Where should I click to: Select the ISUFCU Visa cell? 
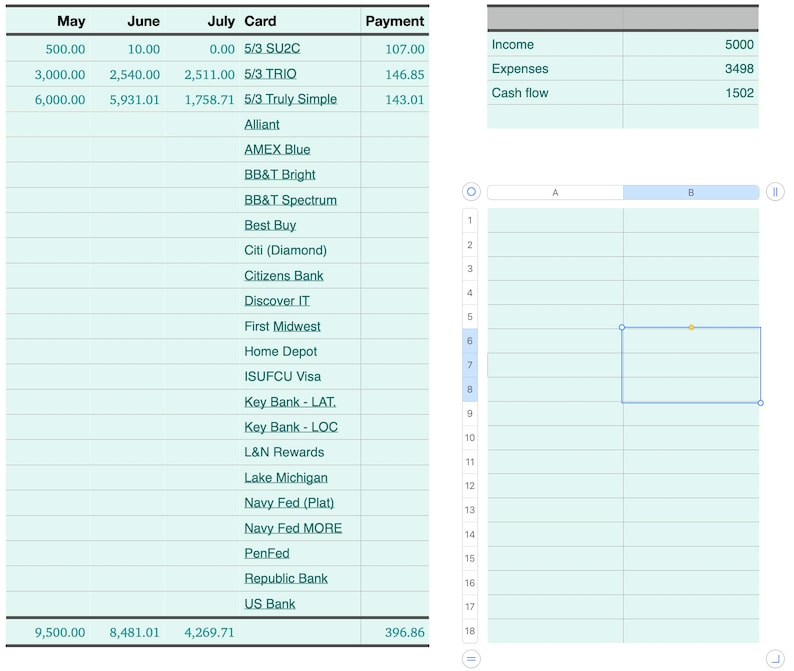(300, 377)
